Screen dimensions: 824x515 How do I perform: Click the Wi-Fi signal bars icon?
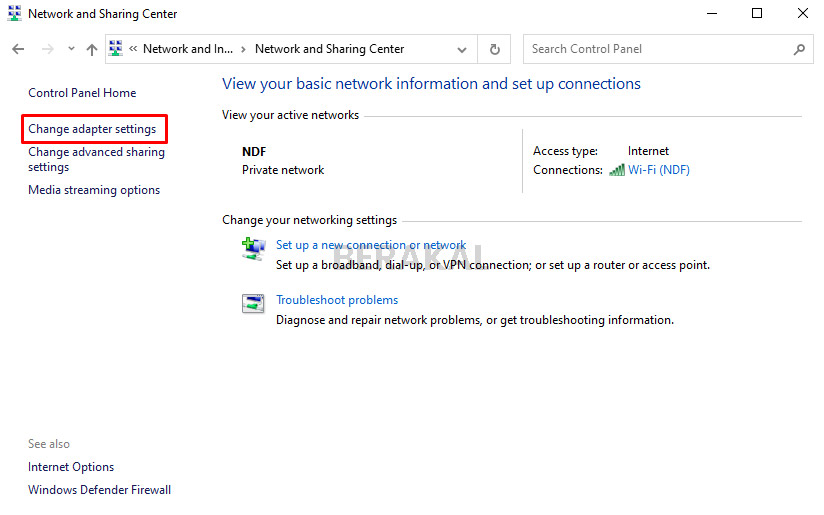617,170
